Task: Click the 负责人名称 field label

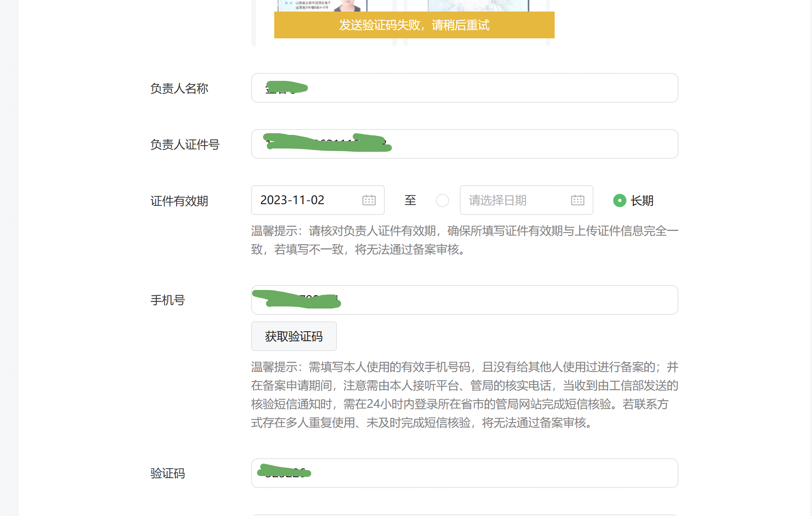Action: 179,88
